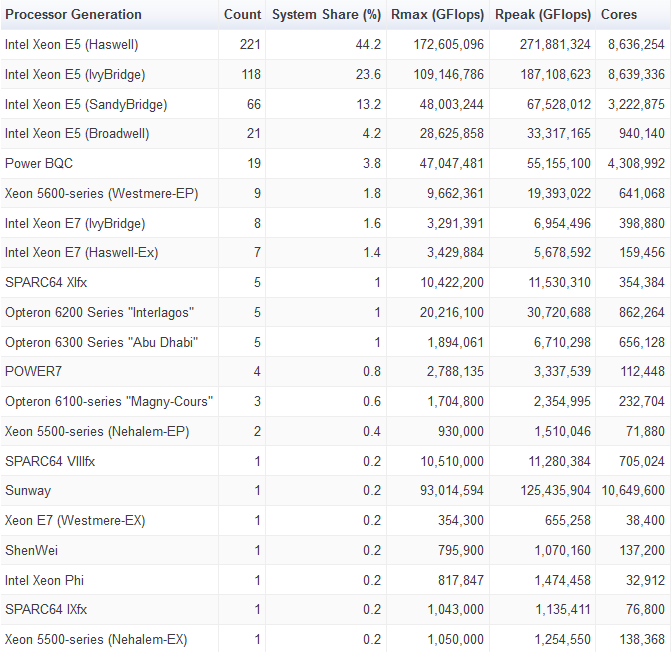Select the Intel Xeon E5 (SandyBridge) row name

(86, 104)
